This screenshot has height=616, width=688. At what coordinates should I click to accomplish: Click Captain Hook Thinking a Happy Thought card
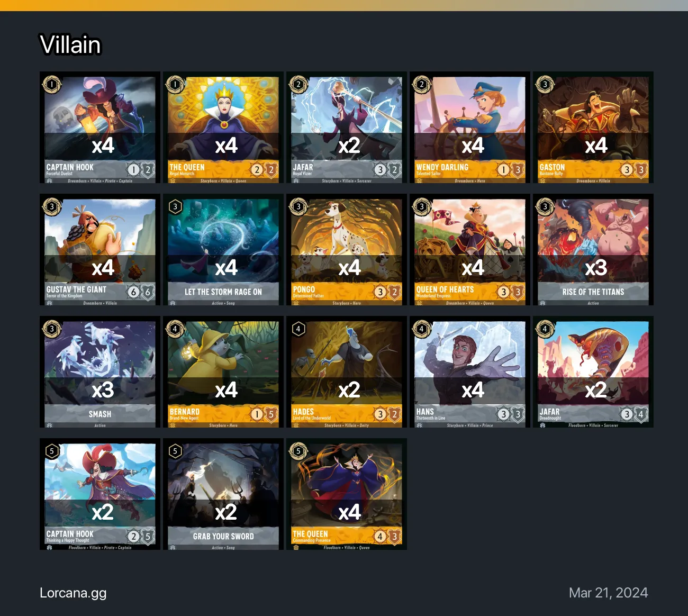100,494
